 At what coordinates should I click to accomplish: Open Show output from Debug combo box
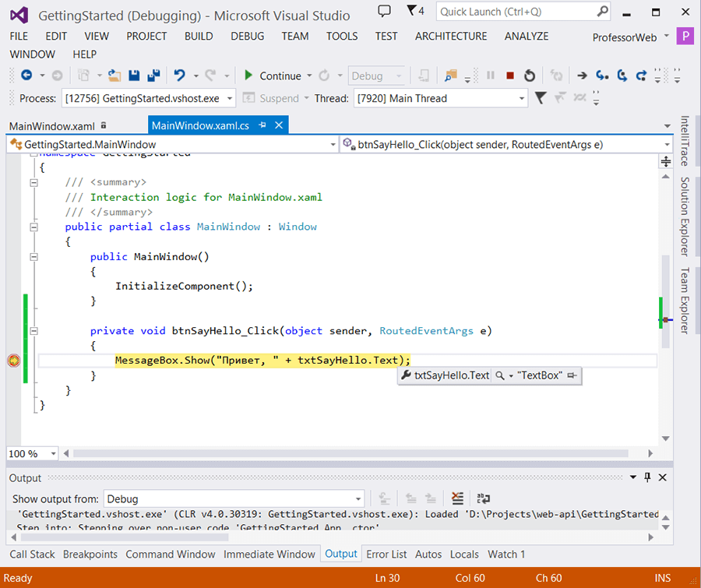pos(234,498)
